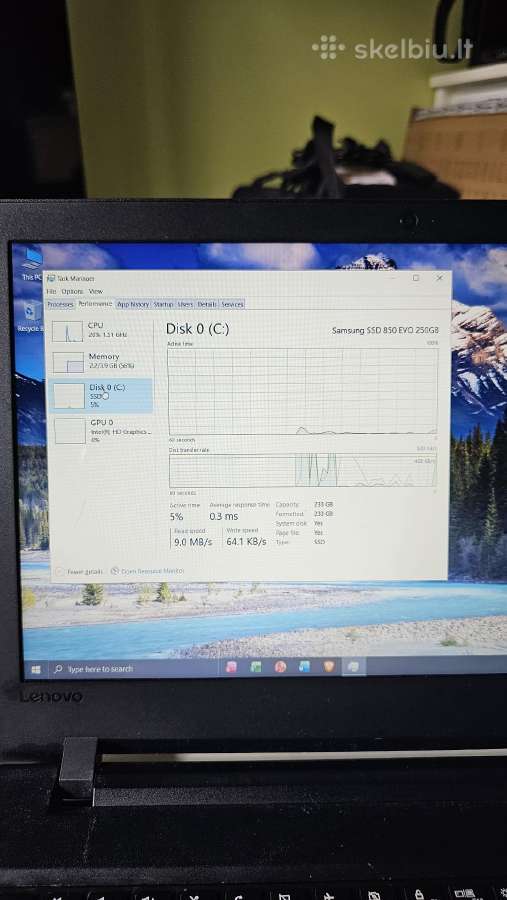Click the 64.1 KB/s write speed value

(246, 541)
